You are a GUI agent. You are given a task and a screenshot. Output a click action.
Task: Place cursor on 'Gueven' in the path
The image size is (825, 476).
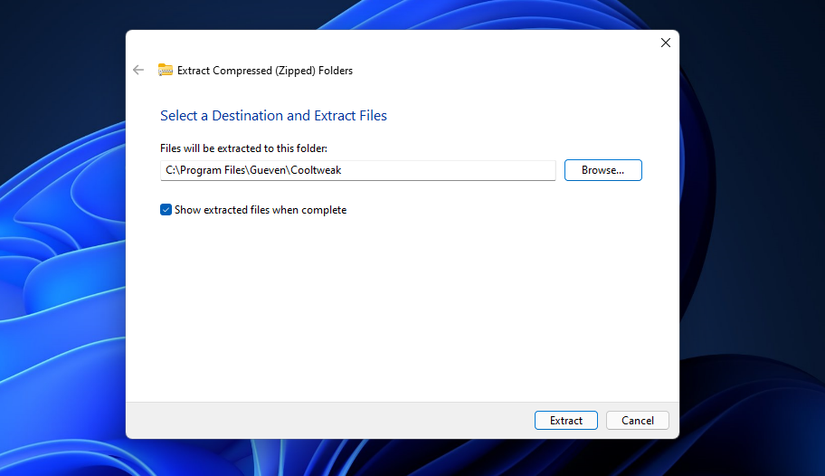(x=268, y=170)
